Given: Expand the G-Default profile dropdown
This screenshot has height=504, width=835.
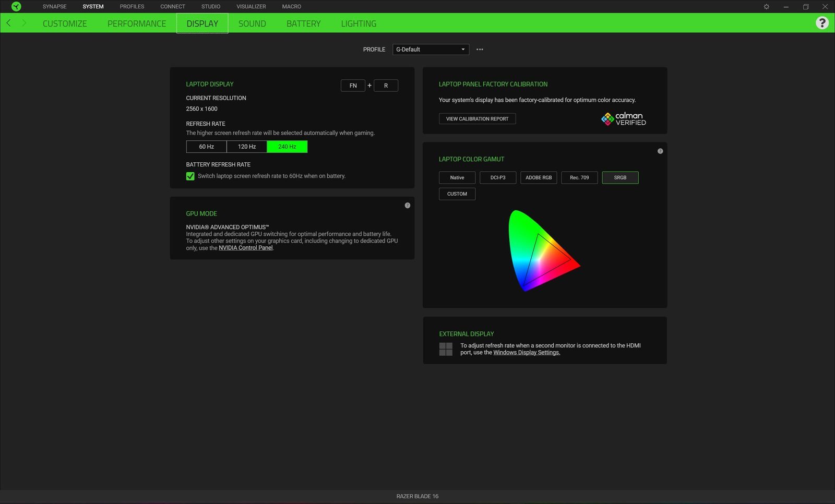Looking at the screenshot, I should pyautogui.click(x=431, y=50).
